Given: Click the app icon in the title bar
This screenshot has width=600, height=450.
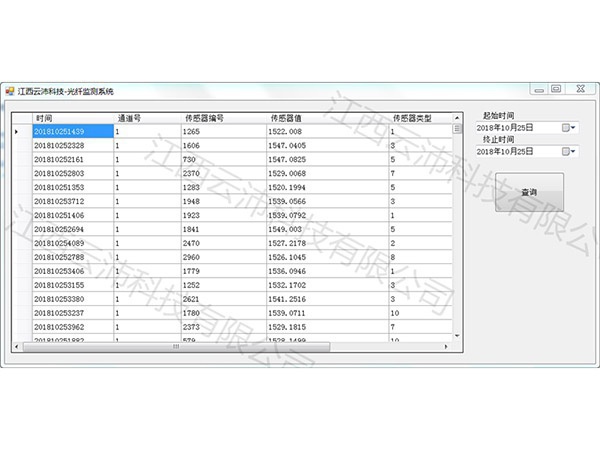Looking at the screenshot, I should 11,90.
